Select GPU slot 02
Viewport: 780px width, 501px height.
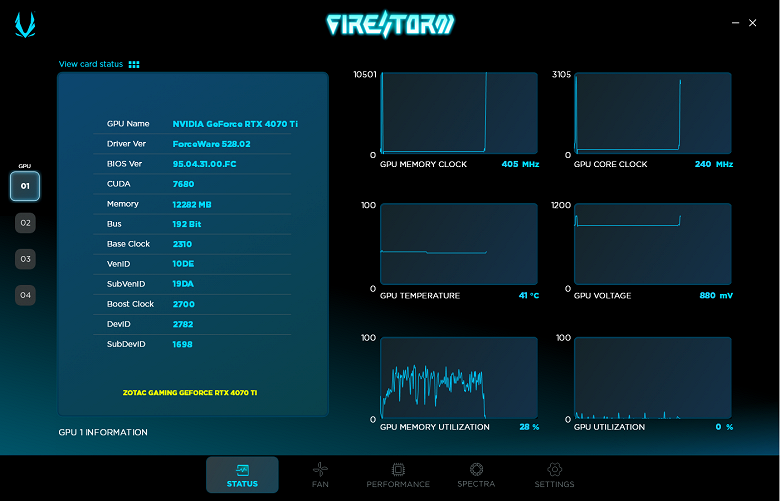(25, 223)
